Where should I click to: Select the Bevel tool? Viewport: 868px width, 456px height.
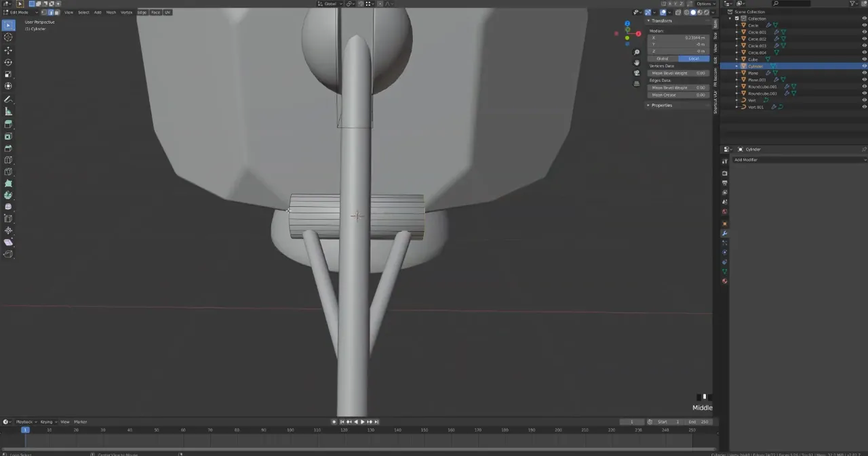(8, 148)
